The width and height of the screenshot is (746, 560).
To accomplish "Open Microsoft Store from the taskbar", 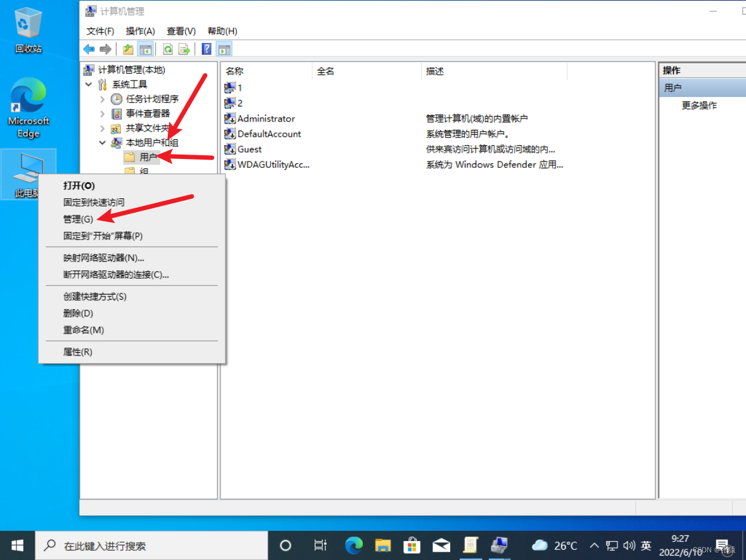I will (x=412, y=545).
